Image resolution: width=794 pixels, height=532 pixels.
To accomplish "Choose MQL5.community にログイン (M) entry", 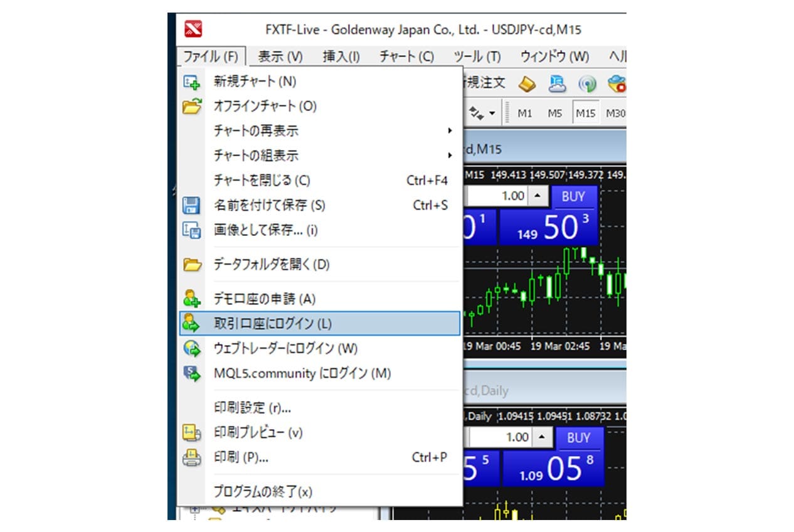I will pos(320,374).
